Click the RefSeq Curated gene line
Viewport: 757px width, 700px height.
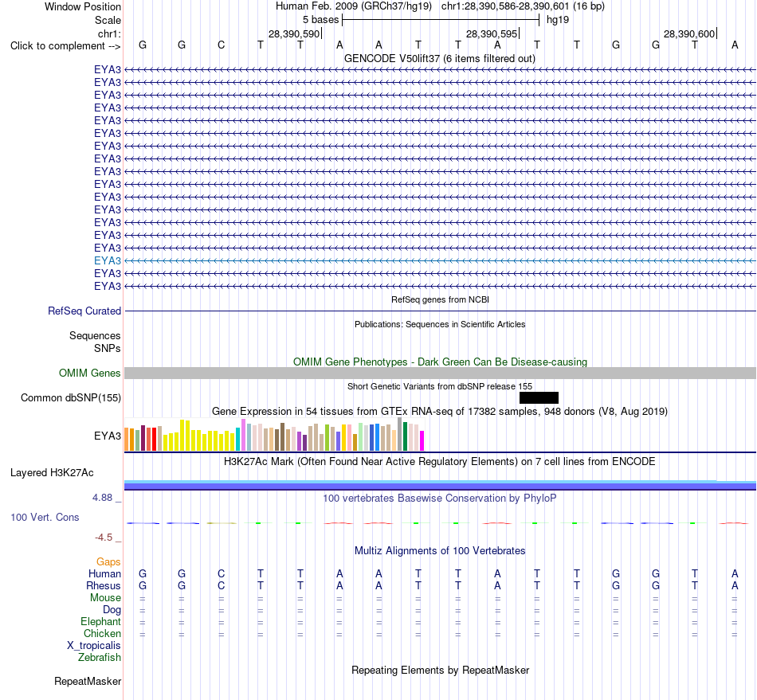click(441, 311)
